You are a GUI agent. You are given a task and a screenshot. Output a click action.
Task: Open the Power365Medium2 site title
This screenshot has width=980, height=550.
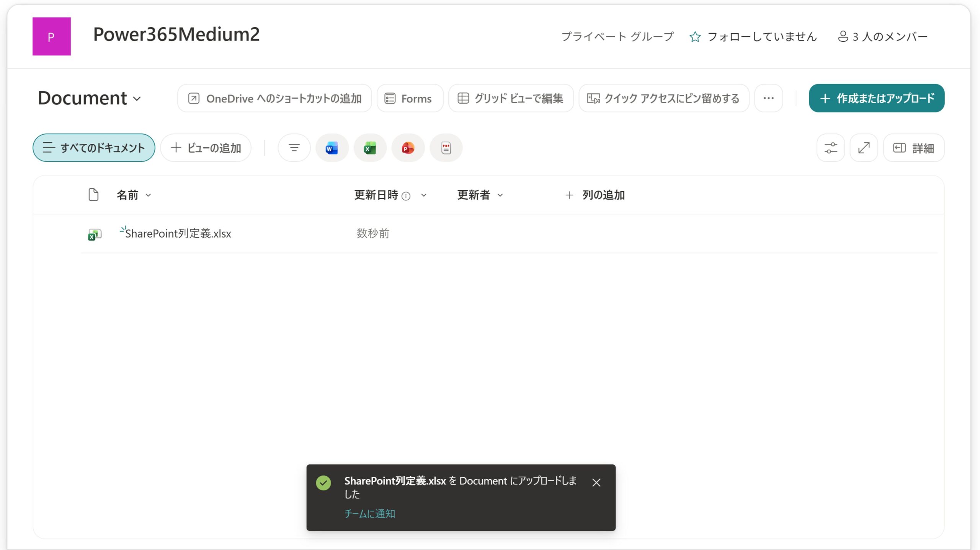(176, 34)
